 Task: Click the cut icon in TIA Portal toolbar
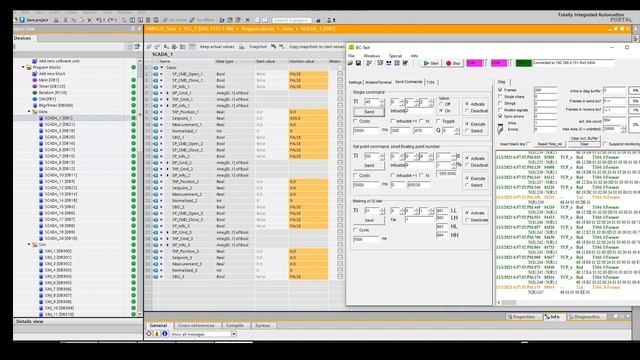pyautogui.click(x=65, y=20)
